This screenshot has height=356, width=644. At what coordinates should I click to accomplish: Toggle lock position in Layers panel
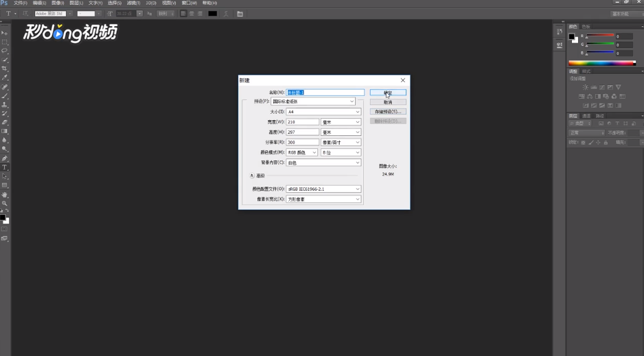pyautogui.click(x=598, y=142)
